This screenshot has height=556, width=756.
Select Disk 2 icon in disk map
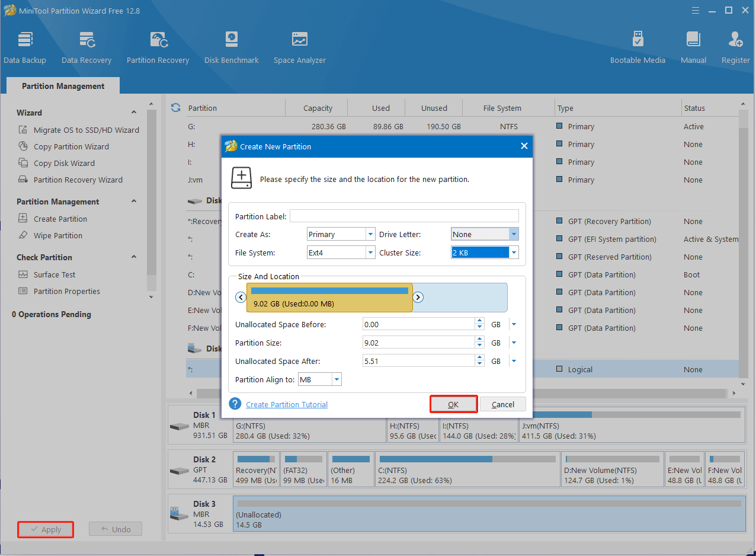click(179, 471)
